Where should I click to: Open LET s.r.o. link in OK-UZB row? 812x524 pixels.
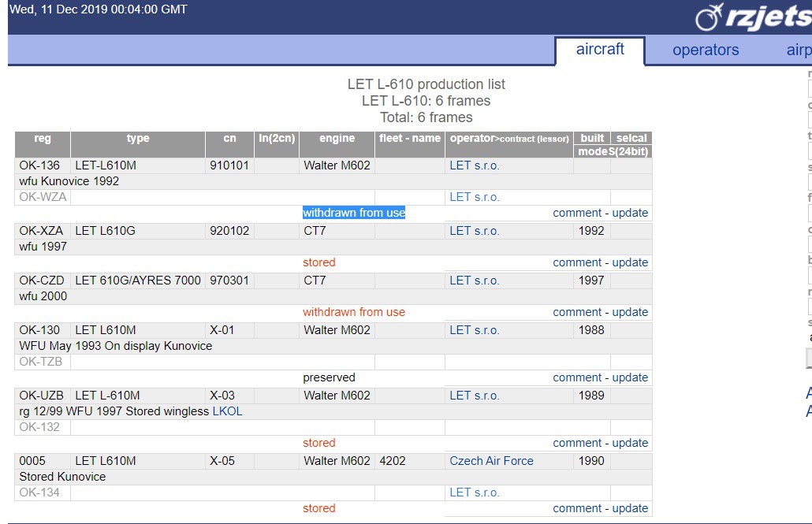pos(474,396)
